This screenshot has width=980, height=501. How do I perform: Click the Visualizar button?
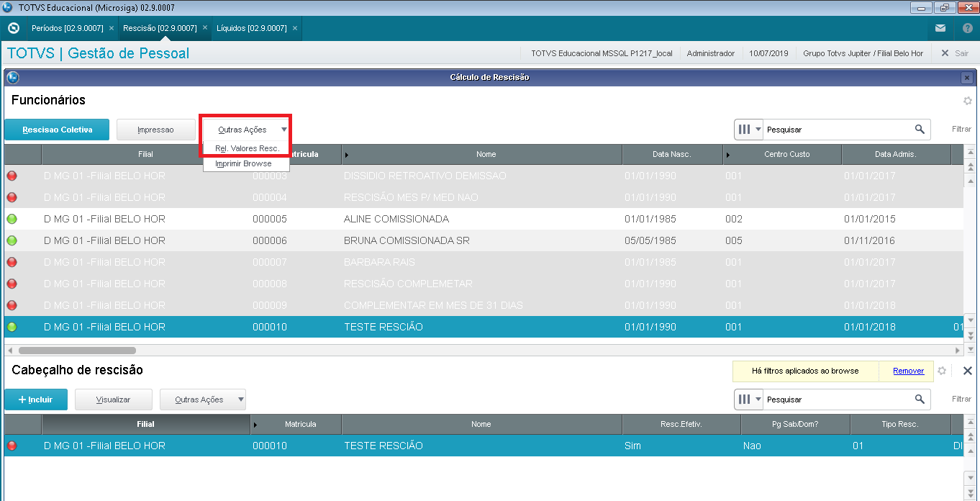tap(114, 400)
